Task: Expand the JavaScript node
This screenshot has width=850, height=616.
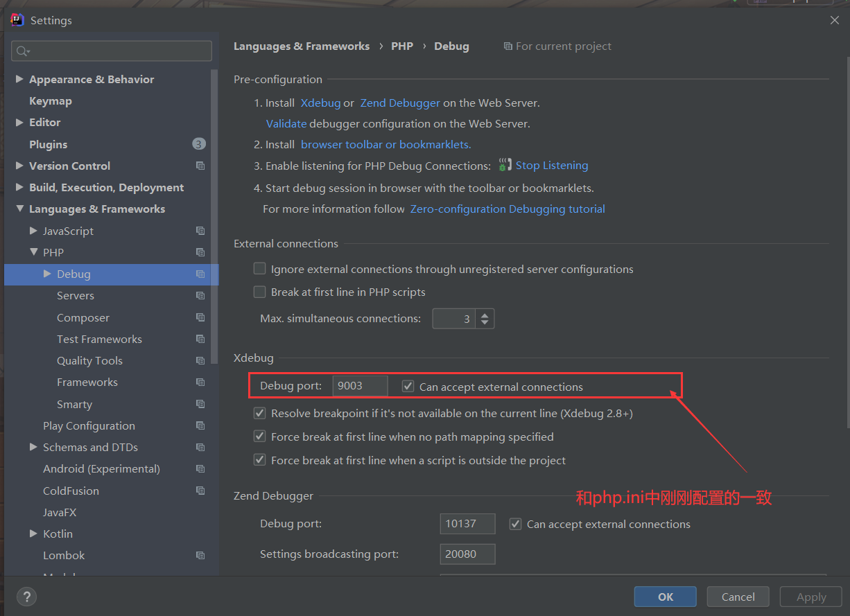Action: tap(33, 231)
